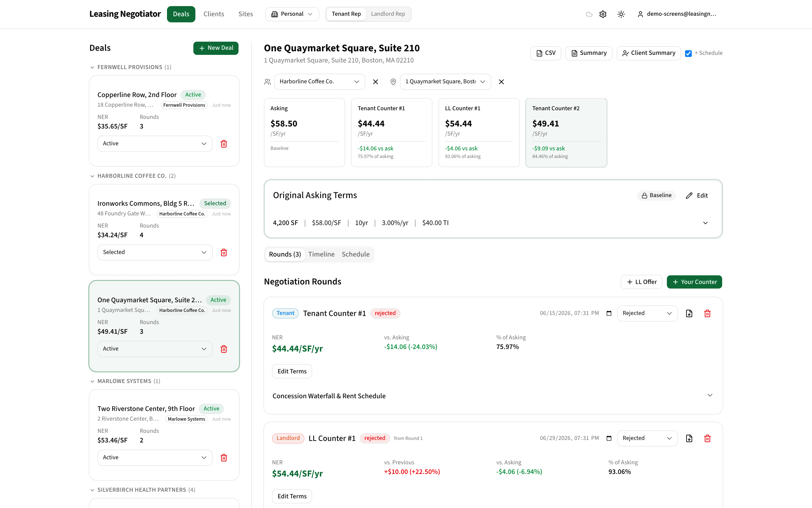Switch to Tenant Rep mode
Viewport: 812px width, 508px height.
pyautogui.click(x=346, y=14)
